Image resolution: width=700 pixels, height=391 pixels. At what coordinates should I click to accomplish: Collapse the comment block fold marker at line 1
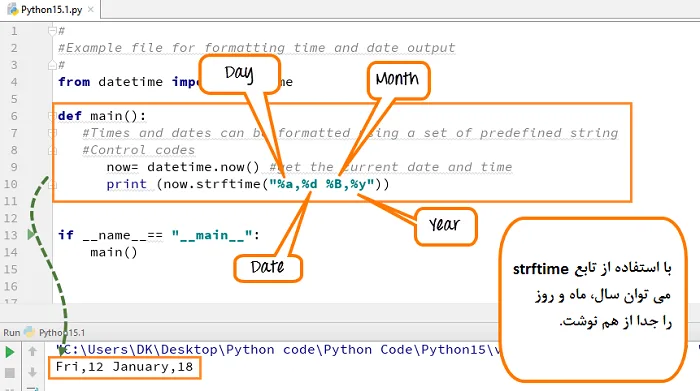[52, 31]
